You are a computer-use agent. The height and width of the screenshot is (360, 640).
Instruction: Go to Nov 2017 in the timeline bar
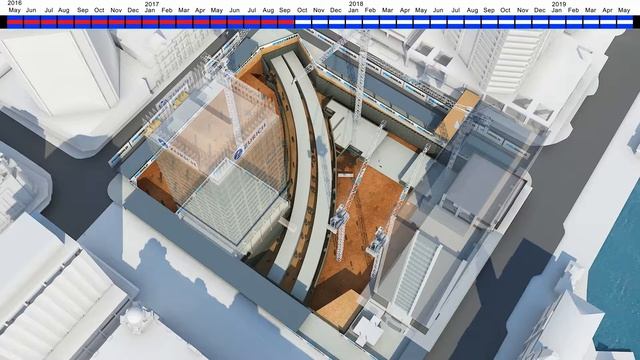[320, 22]
